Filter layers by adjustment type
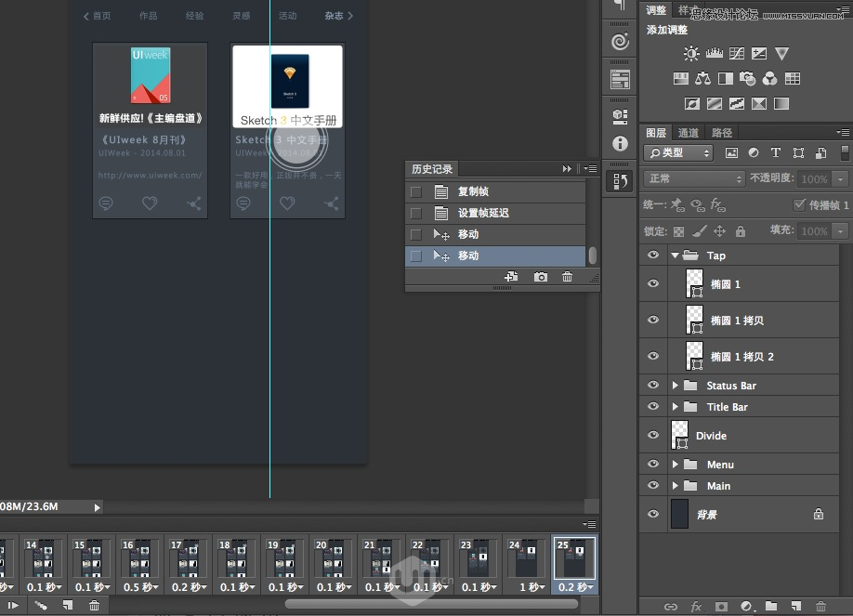 pos(754,153)
